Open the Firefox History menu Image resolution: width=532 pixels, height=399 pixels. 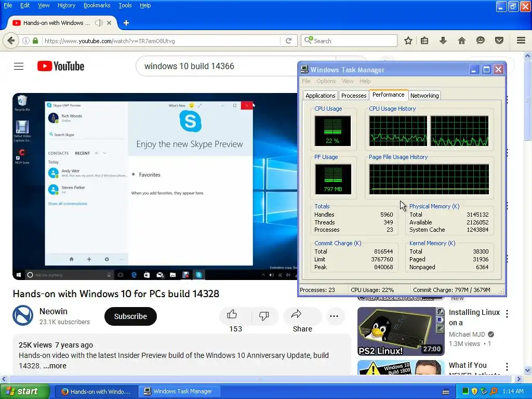(66, 5)
